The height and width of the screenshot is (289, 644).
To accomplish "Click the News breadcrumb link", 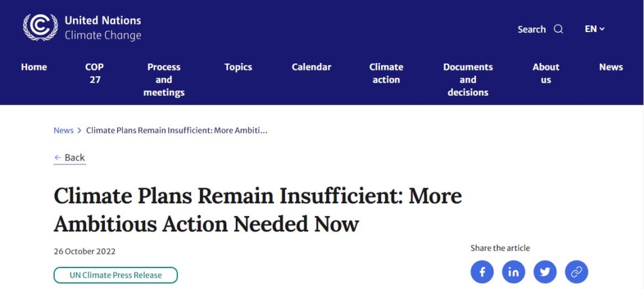I will click(64, 130).
